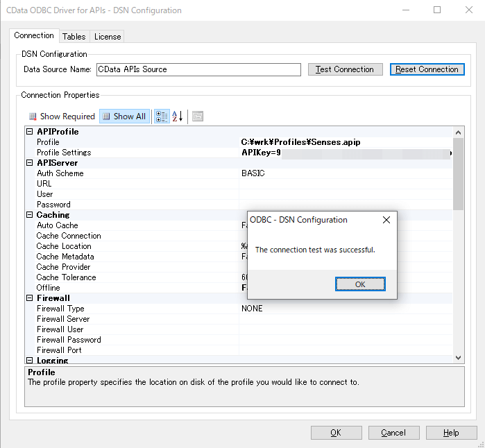This screenshot has width=485, height=448.
Task: Click the APIKey profile settings value
Action: coord(346,153)
